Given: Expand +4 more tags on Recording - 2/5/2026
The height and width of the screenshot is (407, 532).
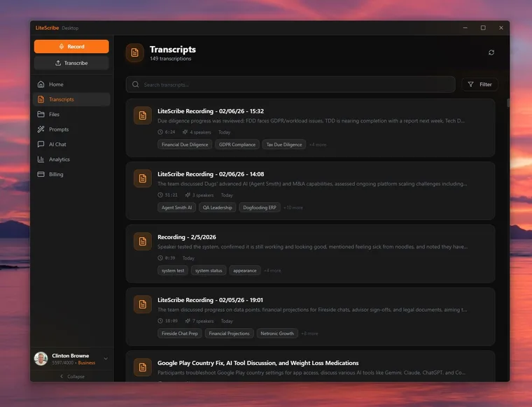Looking at the screenshot, I should click(x=272, y=271).
